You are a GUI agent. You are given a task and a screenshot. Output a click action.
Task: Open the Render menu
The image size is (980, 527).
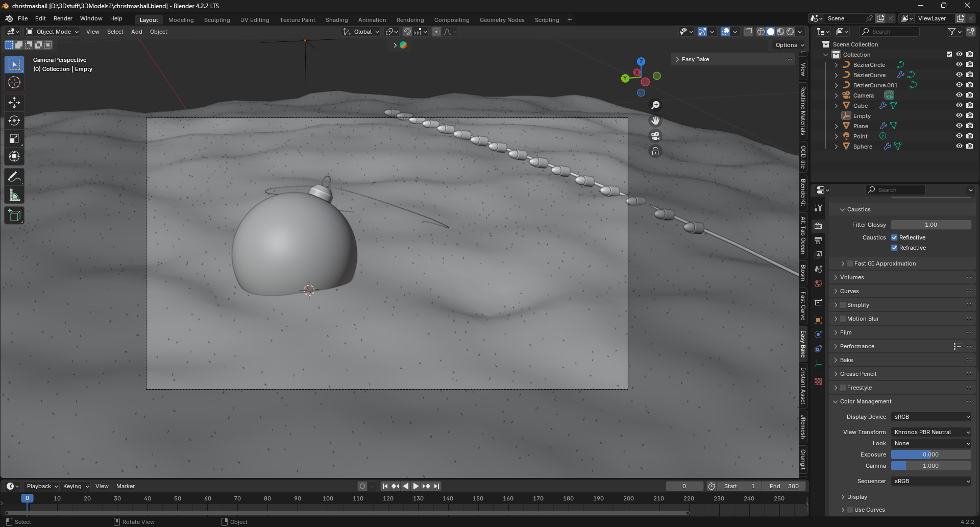point(63,18)
